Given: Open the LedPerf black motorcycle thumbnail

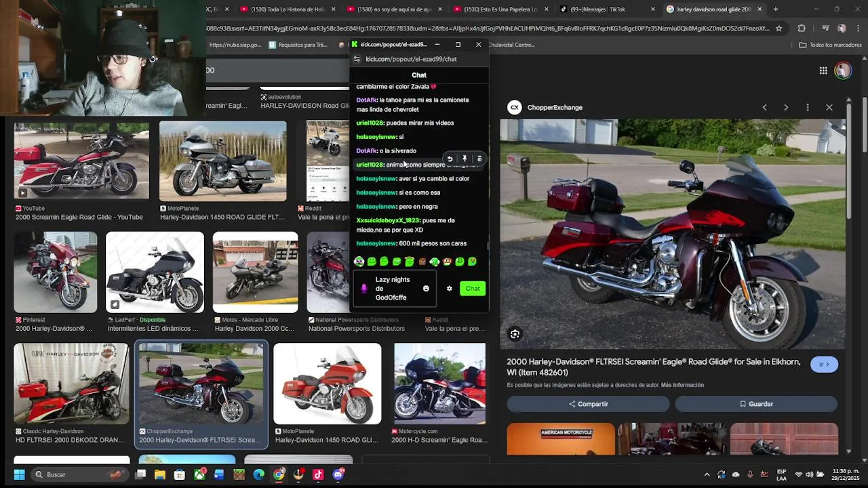Looking at the screenshot, I should point(155,272).
